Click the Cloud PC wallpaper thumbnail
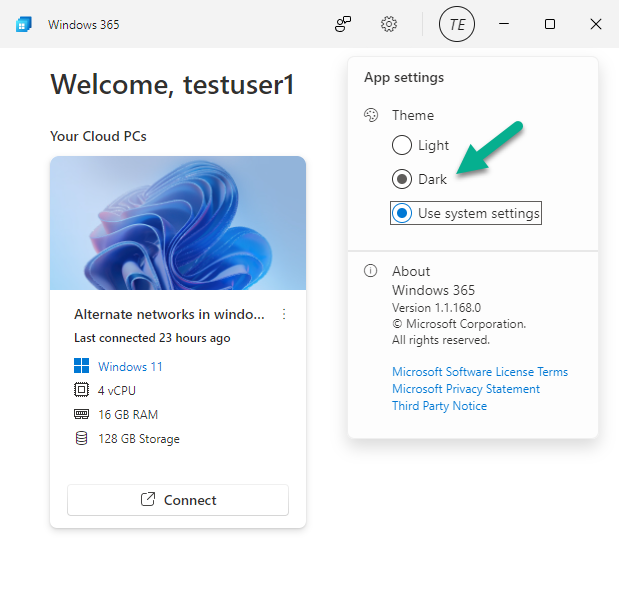Screen dimensions: 619x614 (x=178, y=223)
